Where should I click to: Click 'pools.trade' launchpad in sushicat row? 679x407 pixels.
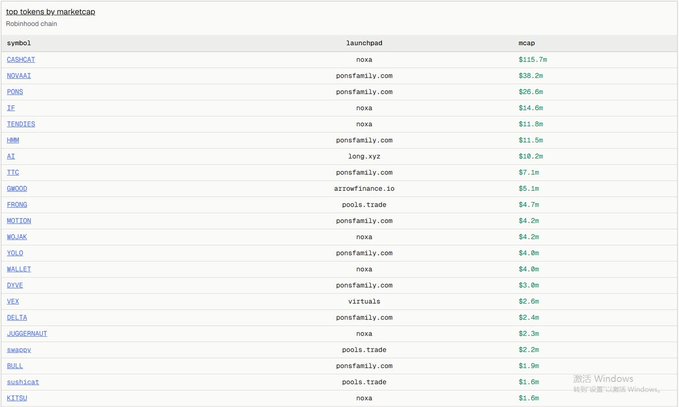[364, 382]
